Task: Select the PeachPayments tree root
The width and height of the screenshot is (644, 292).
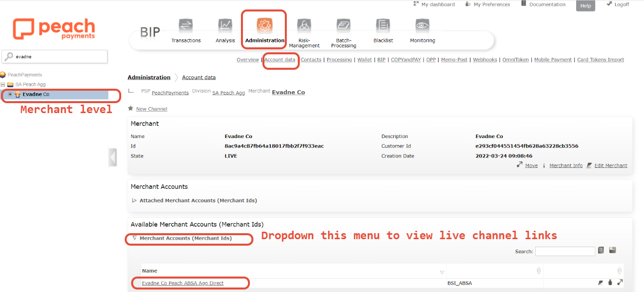Action: point(24,75)
